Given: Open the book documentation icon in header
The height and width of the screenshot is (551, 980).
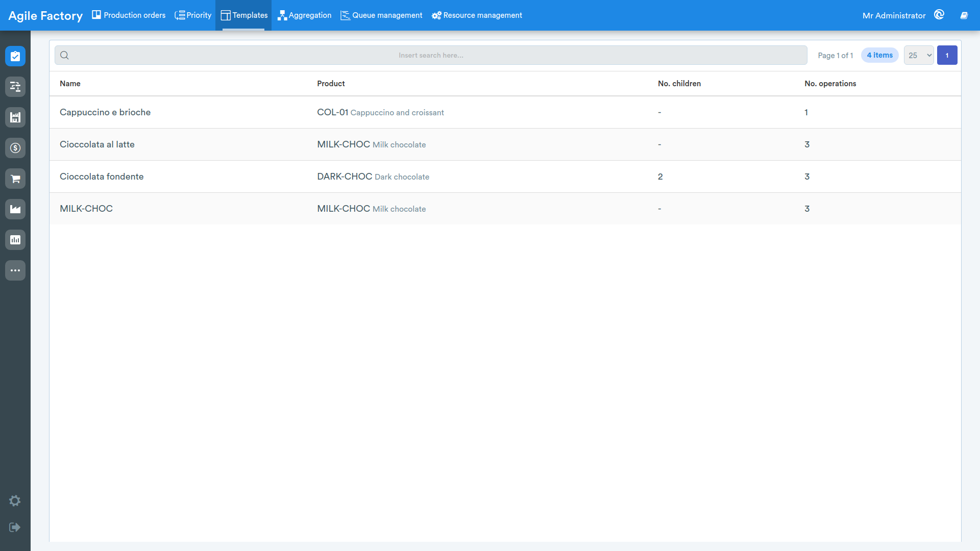Looking at the screenshot, I should [x=964, y=15].
